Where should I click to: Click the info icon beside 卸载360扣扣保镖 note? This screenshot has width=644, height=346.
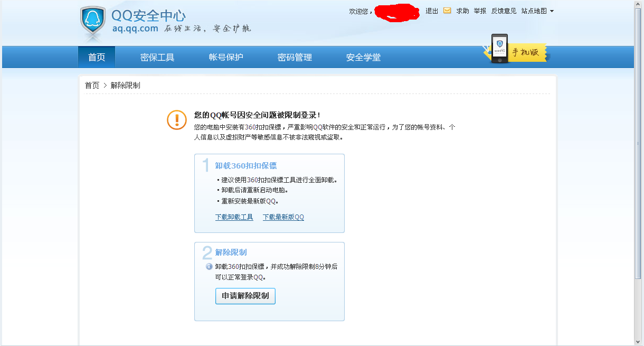[x=209, y=266]
